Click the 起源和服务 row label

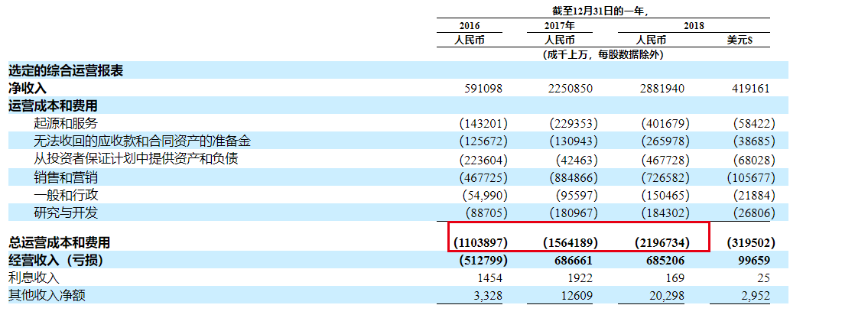(67, 122)
